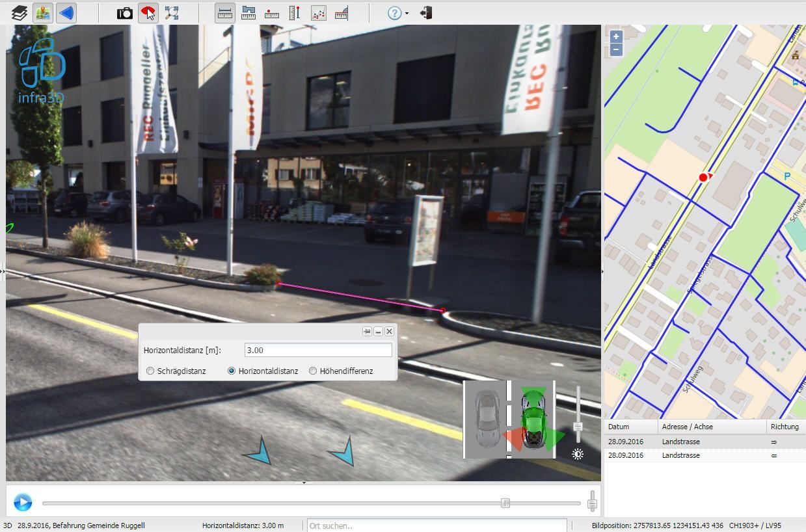806x532 pixels.
Task: Open the layers stack tool
Action: (x=20, y=13)
